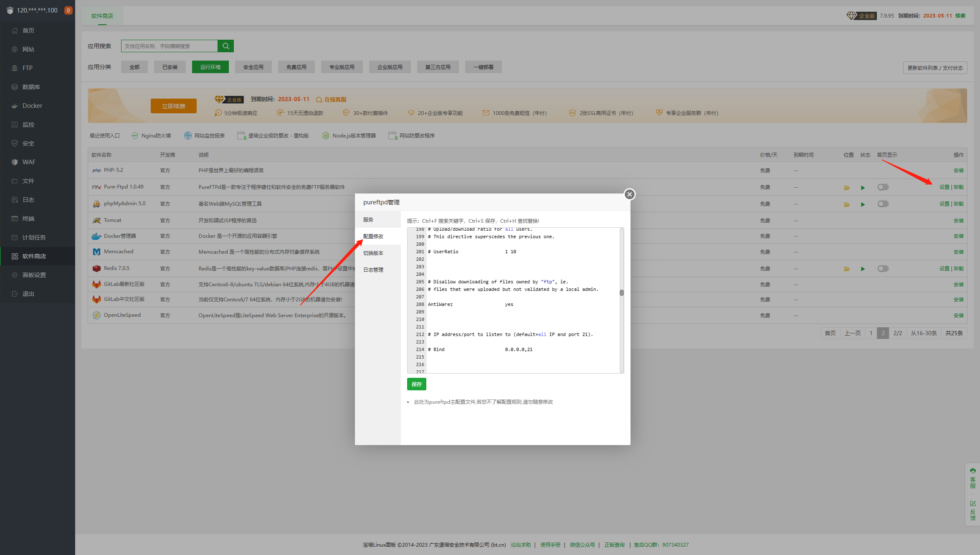This screenshot has height=555, width=980.
Task: Open the Redis folder location icon
Action: [x=846, y=269]
